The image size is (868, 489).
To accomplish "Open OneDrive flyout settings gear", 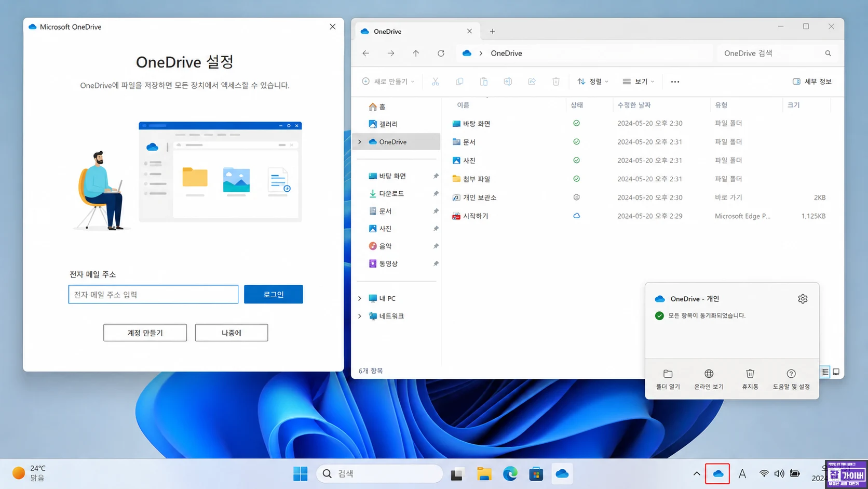I will [x=803, y=299].
